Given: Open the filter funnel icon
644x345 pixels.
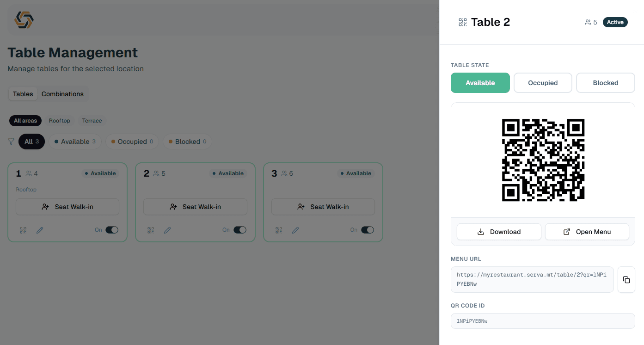Looking at the screenshot, I should tap(11, 142).
